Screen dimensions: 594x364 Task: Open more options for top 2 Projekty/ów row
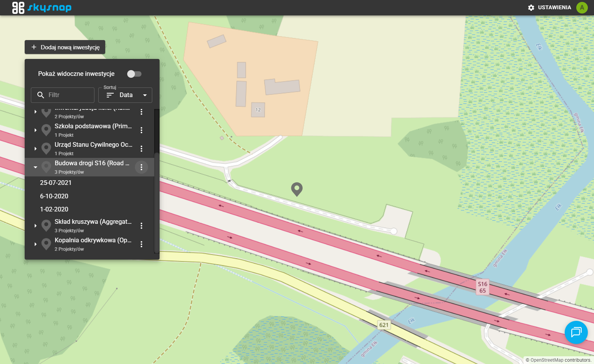141,112
